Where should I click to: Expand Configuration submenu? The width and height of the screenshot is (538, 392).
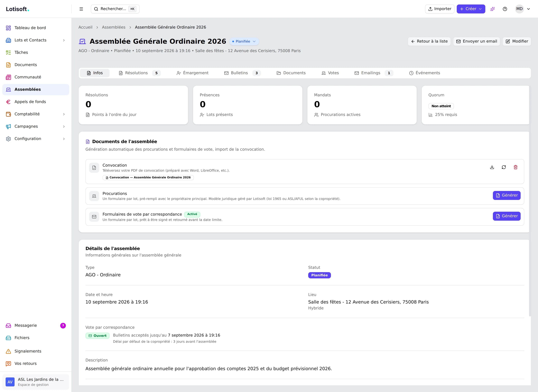[64, 139]
